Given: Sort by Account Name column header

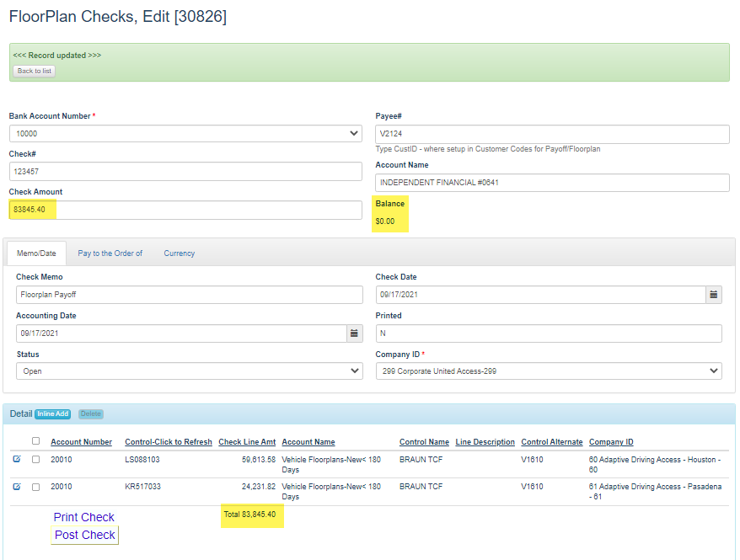Looking at the screenshot, I should click(x=308, y=441).
